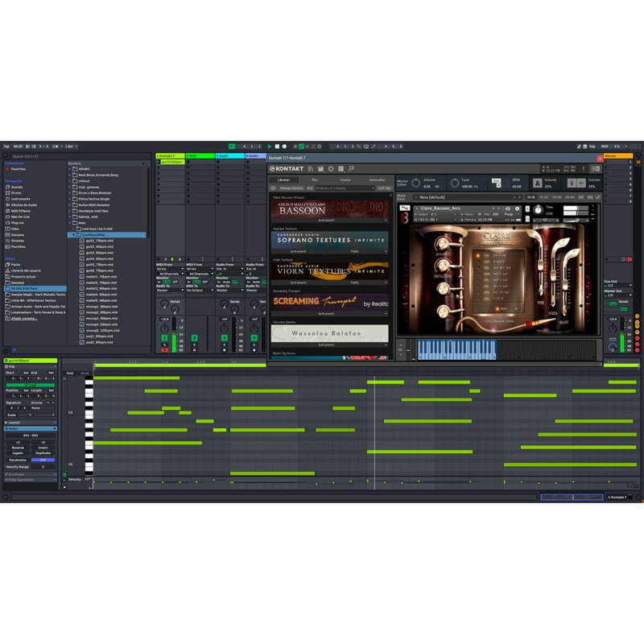Click the Kontakt save disk icon
Viewport: 644px width, 644px height.
click(x=320, y=168)
